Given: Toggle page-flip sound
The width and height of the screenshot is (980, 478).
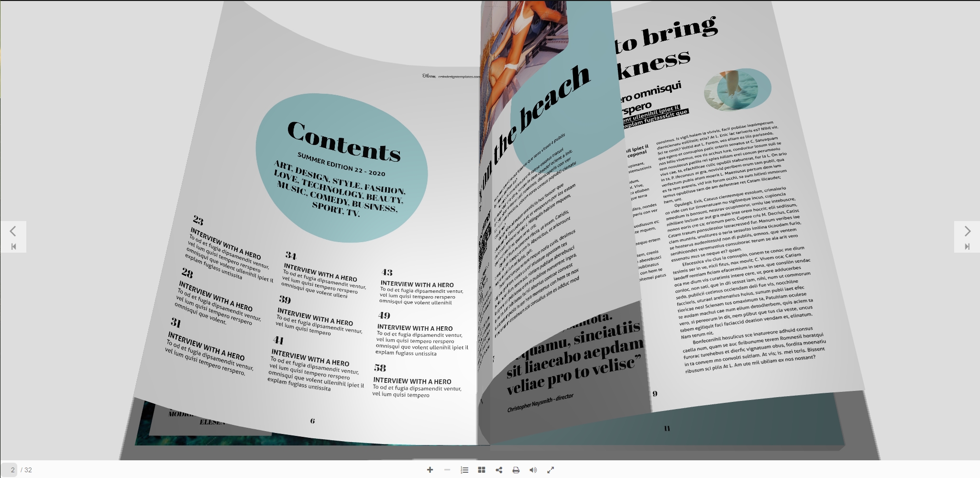Looking at the screenshot, I should point(533,470).
